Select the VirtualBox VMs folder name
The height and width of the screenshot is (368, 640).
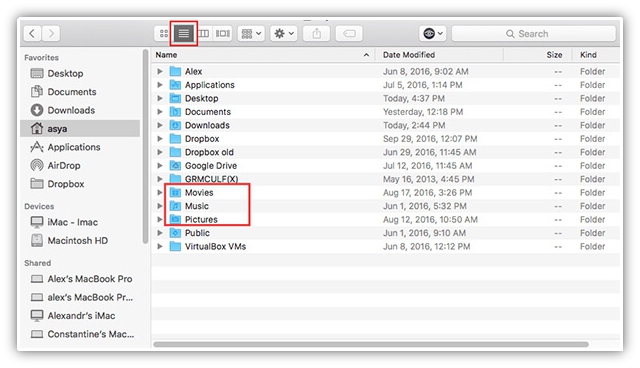[x=215, y=246]
